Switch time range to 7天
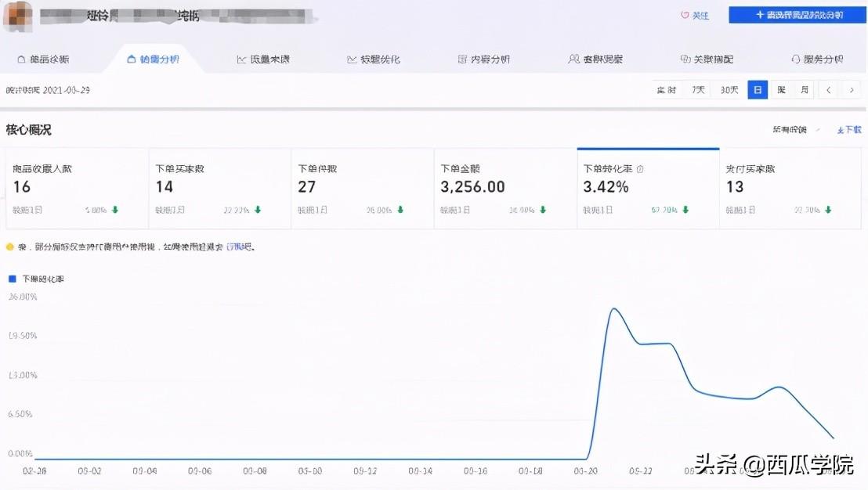The width and height of the screenshot is (868, 490). click(698, 90)
